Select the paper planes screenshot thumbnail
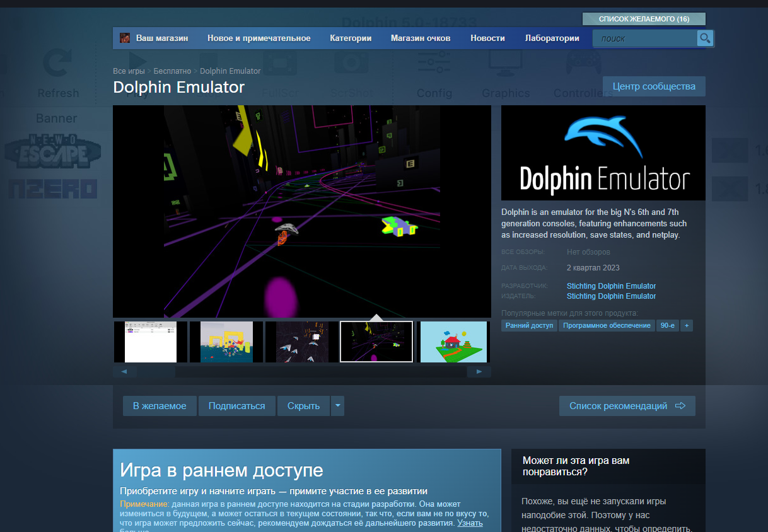The width and height of the screenshot is (768, 532). click(302, 342)
